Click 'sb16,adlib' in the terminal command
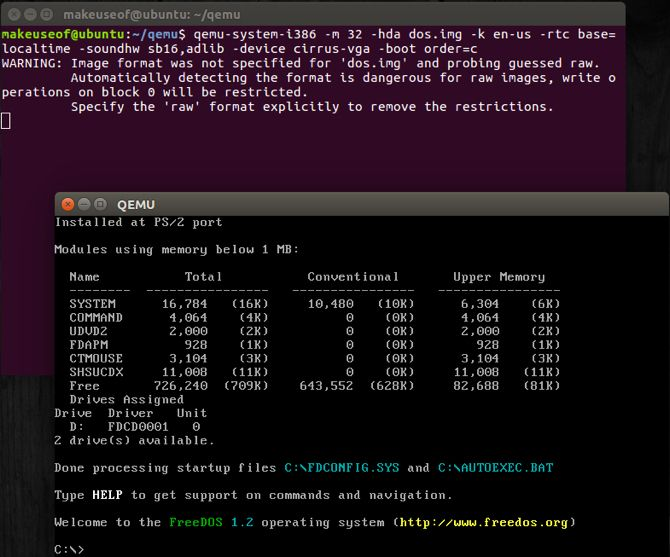Image resolution: width=670 pixels, height=557 pixels. (x=186, y=49)
